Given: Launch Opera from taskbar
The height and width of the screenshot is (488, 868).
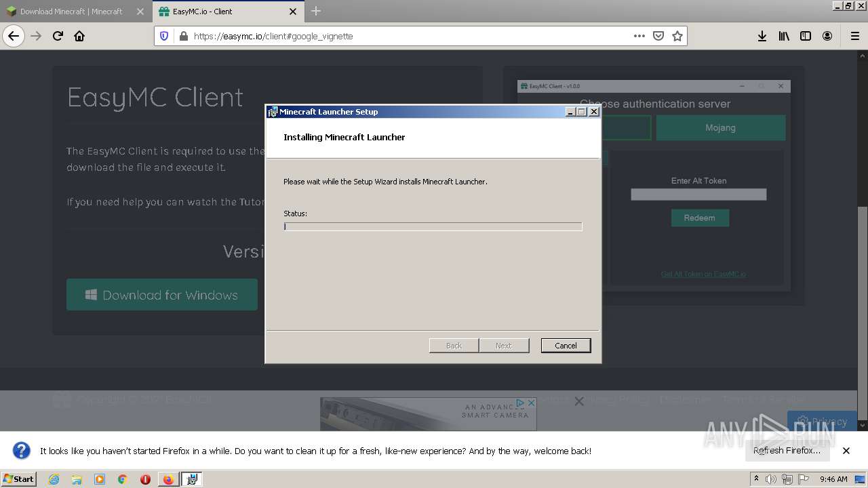Looking at the screenshot, I should (x=145, y=479).
